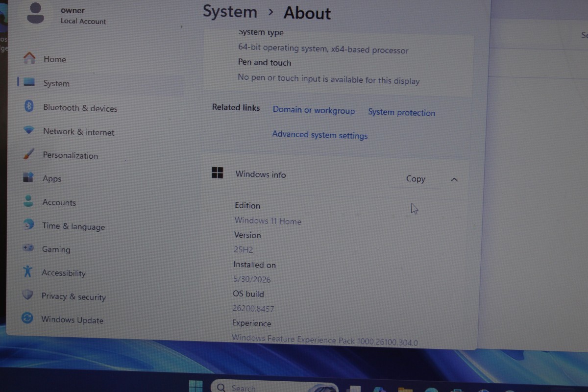Click the 'Installed on' label
This screenshot has height=392, width=588.
point(254,265)
